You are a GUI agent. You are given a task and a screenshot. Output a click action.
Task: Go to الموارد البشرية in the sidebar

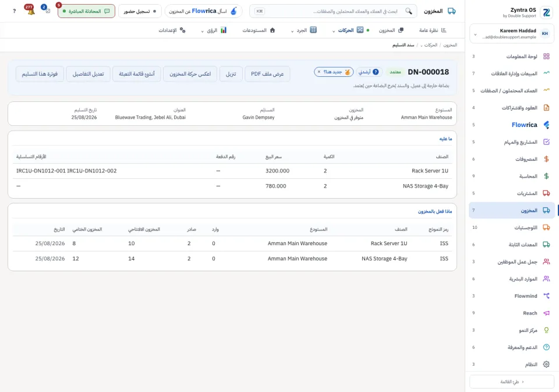512,279
